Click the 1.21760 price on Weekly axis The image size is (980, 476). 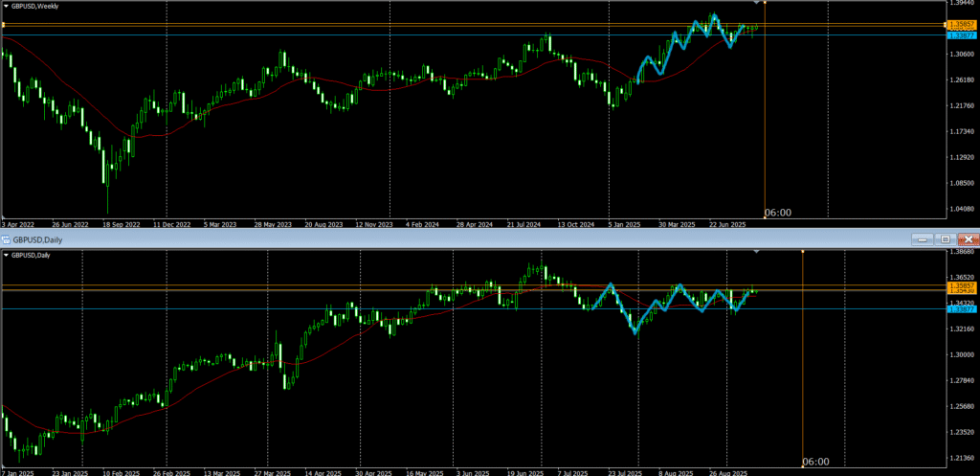(x=961, y=105)
